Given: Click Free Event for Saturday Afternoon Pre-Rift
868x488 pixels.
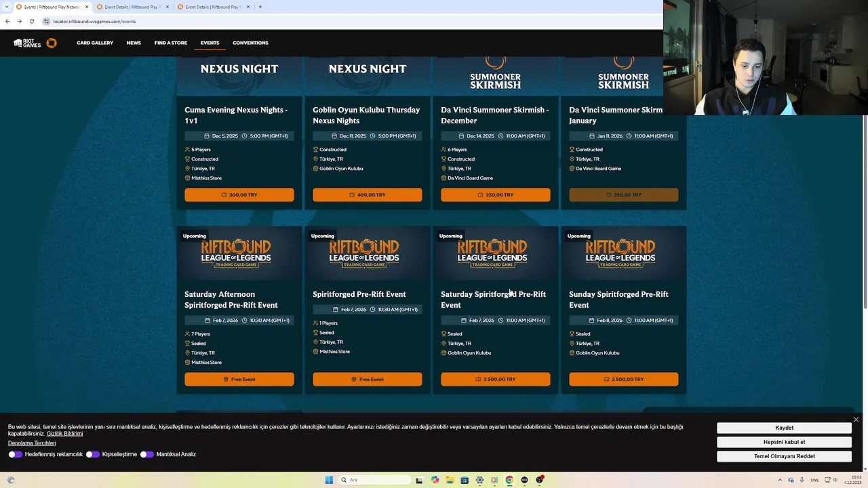Looking at the screenshot, I should pyautogui.click(x=239, y=379).
